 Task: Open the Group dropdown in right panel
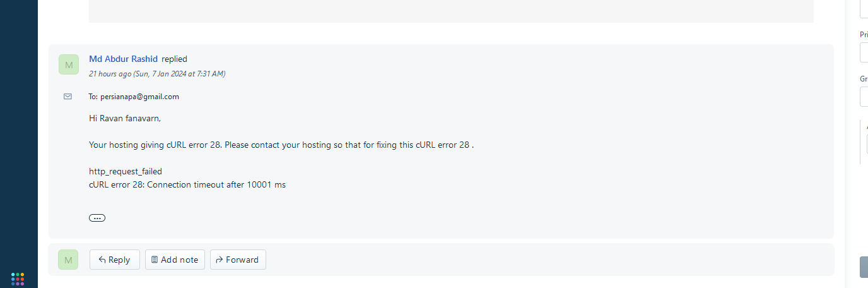(x=864, y=97)
